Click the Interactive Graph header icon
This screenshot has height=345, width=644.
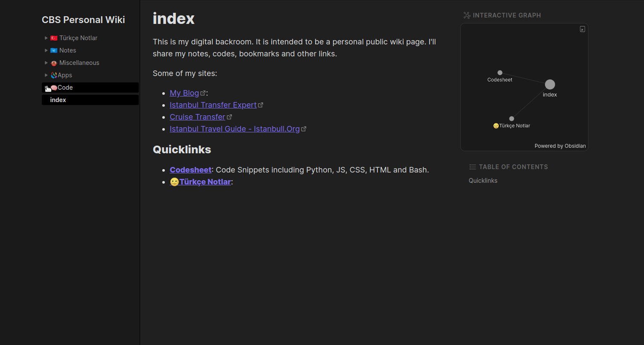(467, 15)
